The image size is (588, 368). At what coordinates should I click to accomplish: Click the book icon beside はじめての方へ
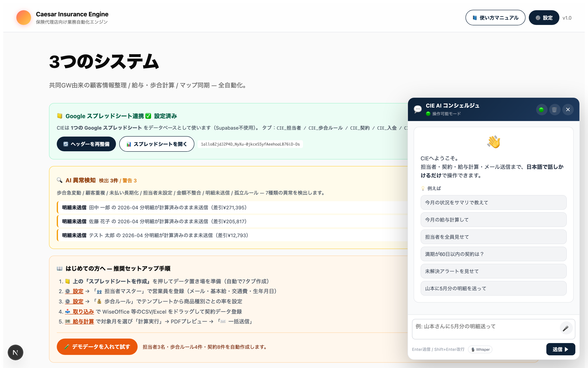click(x=60, y=268)
